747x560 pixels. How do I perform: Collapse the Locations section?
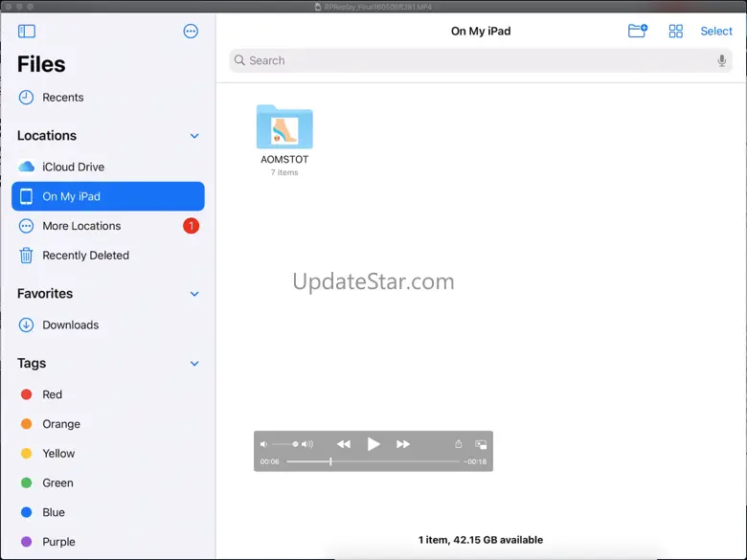[194, 136]
